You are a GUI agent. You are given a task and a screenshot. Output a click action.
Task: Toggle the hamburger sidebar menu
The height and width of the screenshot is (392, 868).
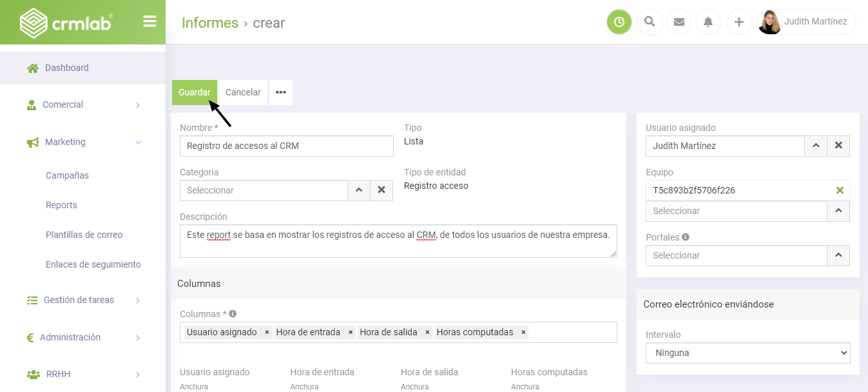click(x=149, y=22)
